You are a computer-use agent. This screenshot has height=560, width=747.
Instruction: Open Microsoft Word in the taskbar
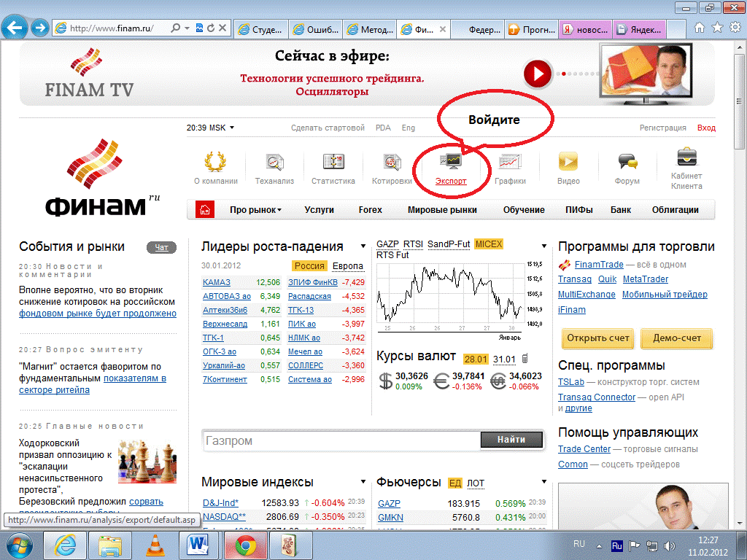pyautogui.click(x=198, y=545)
